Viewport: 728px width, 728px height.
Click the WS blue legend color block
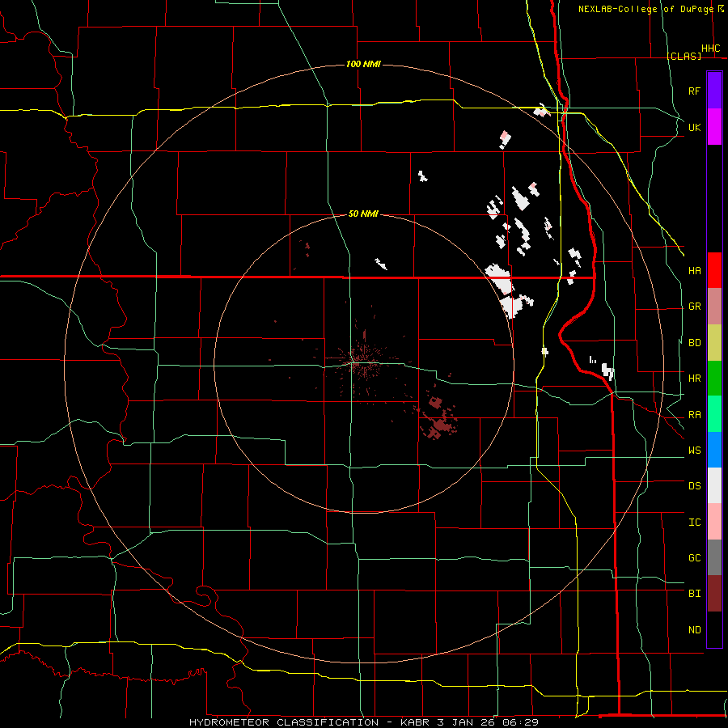[x=714, y=450]
